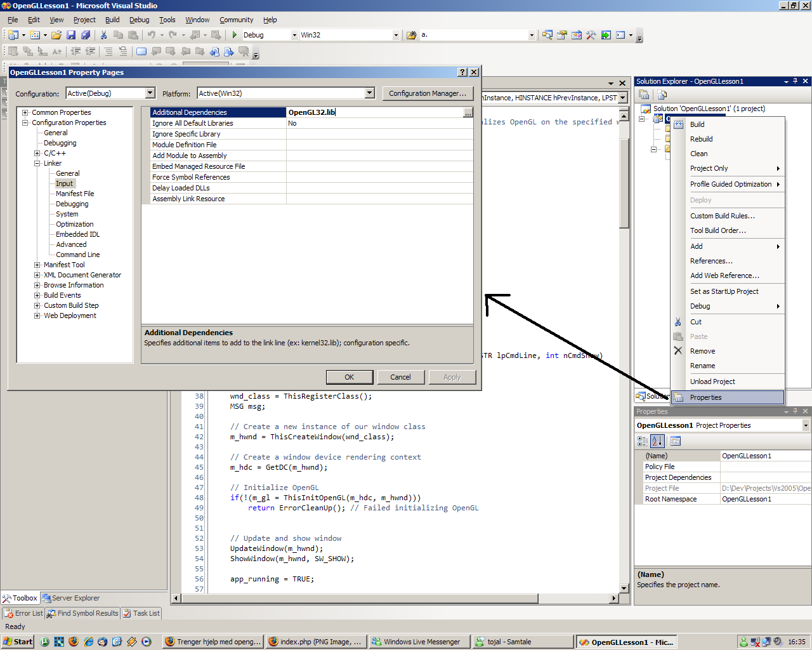This screenshot has height=650, width=812.
Task: Collapse the Linker tree node
Action: coord(37,163)
